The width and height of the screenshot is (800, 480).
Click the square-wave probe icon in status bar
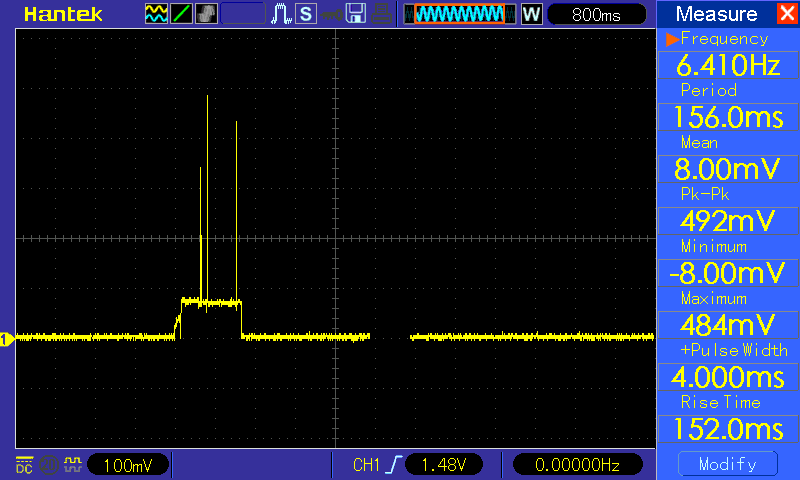[x=73, y=465]
